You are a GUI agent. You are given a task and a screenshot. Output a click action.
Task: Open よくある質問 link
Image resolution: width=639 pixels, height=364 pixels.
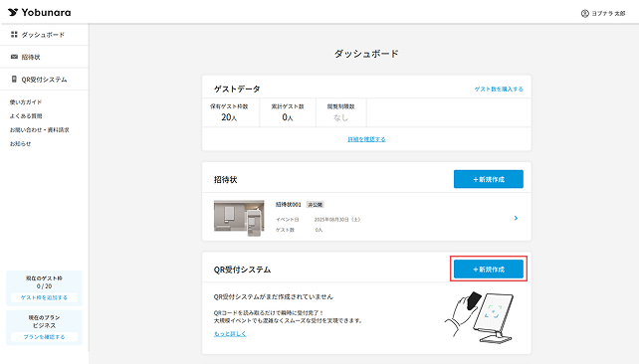[x=26, y=116]
